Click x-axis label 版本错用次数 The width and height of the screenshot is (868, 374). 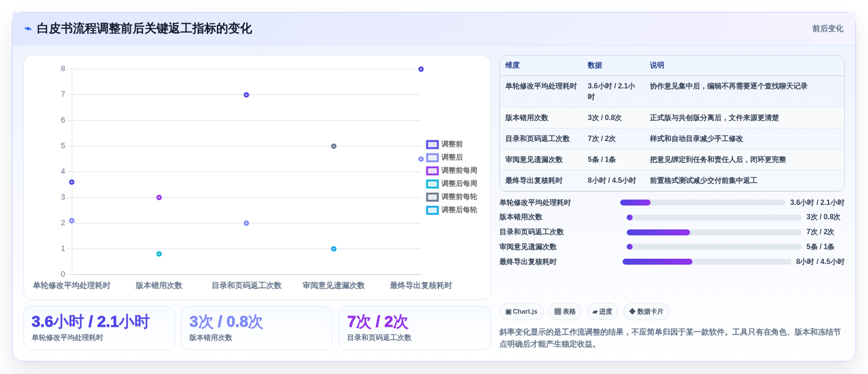(x=159, y=286)
